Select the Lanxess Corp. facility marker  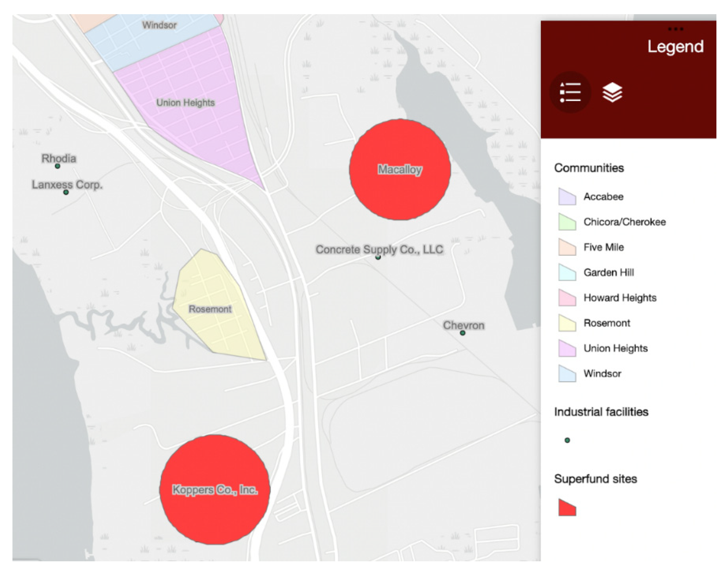pyautogui.click(x=66, y=192)
